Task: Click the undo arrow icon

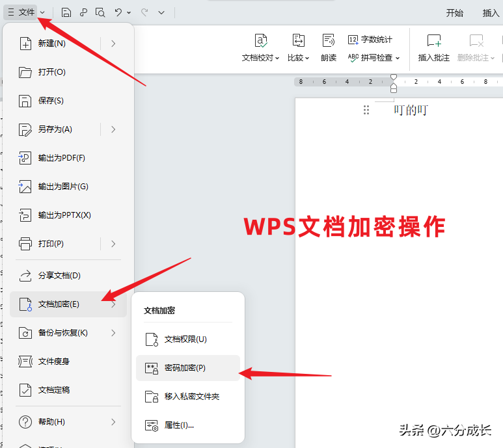Action: pos(118,12)
